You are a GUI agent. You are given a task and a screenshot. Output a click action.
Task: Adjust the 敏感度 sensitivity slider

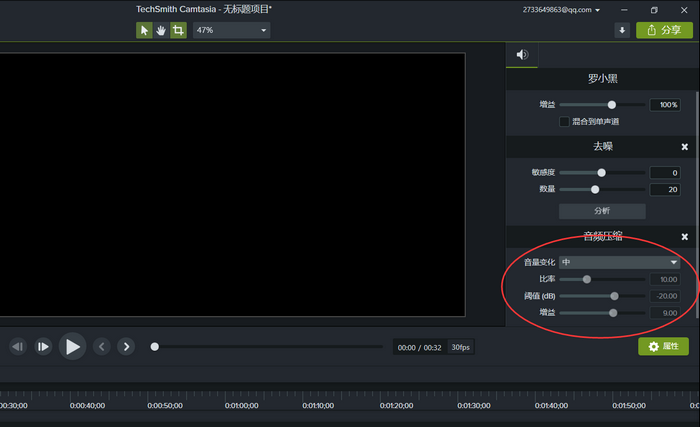tap(602, 173)
